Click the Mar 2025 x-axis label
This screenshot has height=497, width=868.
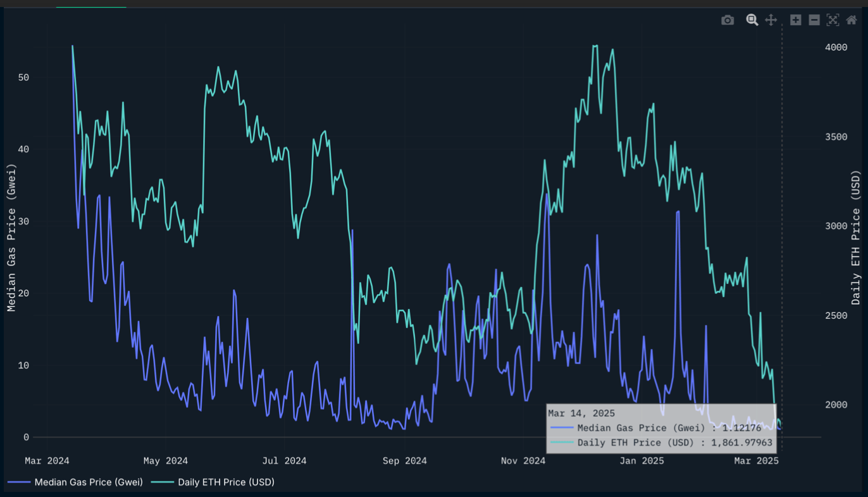pyautogui.click(x=757, y=461)
